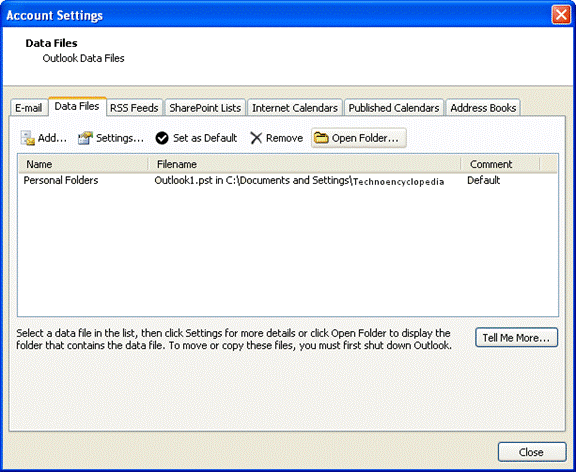Open the RSS Feeds tab
The image size is (576, 472).
134,108
